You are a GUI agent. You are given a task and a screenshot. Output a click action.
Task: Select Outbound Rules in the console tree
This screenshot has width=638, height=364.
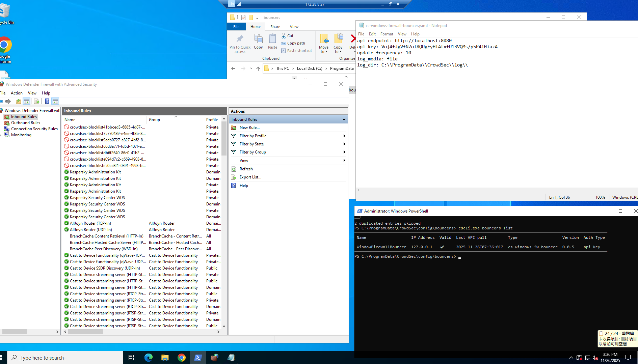(25, 123)
